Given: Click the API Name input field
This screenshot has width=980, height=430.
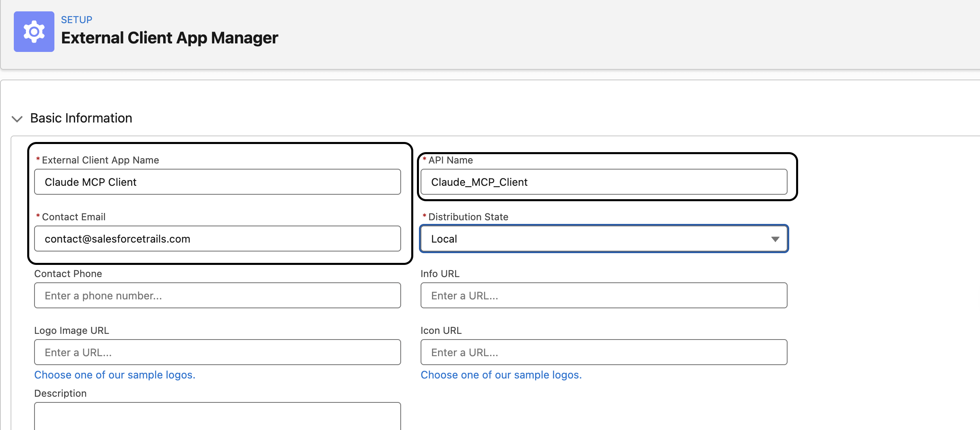Looking at the screenshot, I should pyautogui.click(x=604, y=182).
